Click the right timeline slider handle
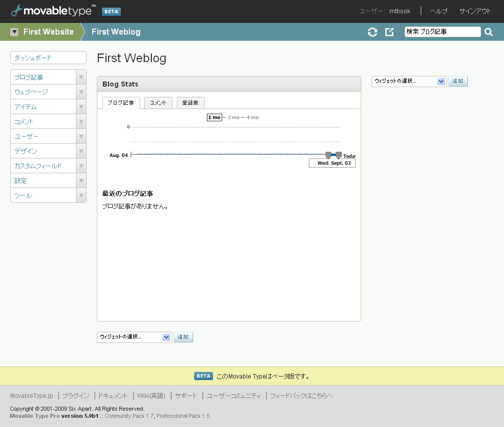 (x=338, y=155)
